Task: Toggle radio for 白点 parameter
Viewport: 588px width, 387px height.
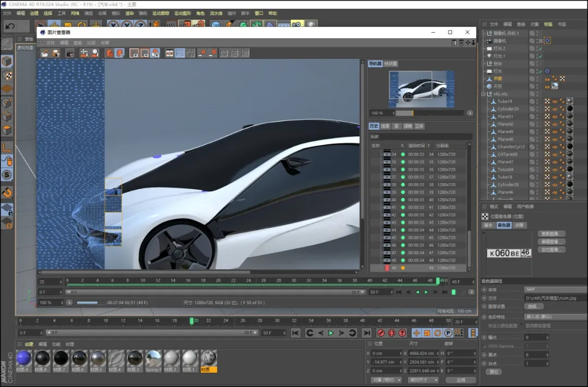Action: 484,364
